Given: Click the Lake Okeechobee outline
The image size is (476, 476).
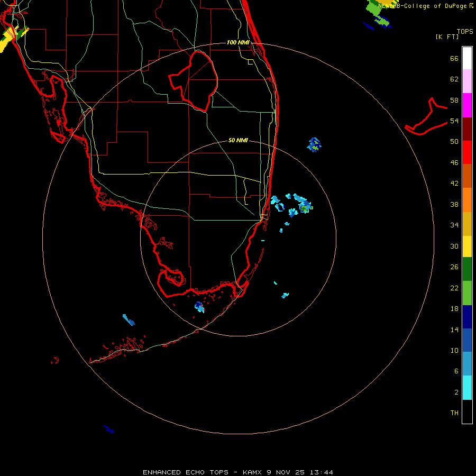Looking at the screenshot, I should tap(193, 81).
